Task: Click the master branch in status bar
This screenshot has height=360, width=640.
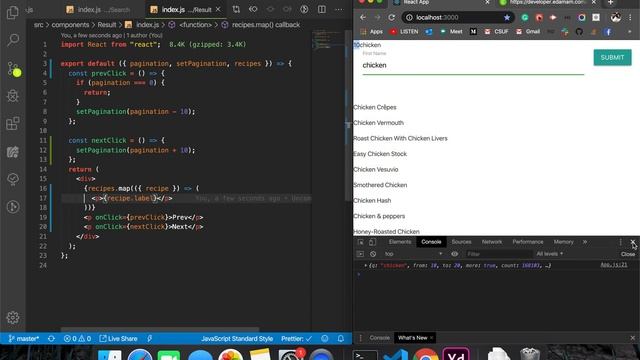Action: [24, 338]
